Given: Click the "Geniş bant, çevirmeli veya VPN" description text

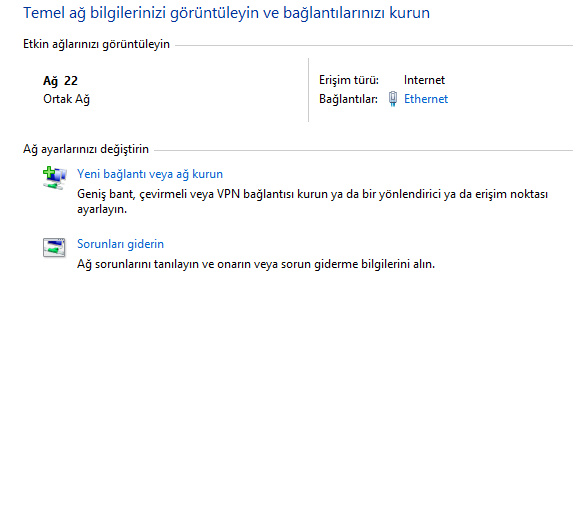Looking at the screenshot, I should [312, 201].
